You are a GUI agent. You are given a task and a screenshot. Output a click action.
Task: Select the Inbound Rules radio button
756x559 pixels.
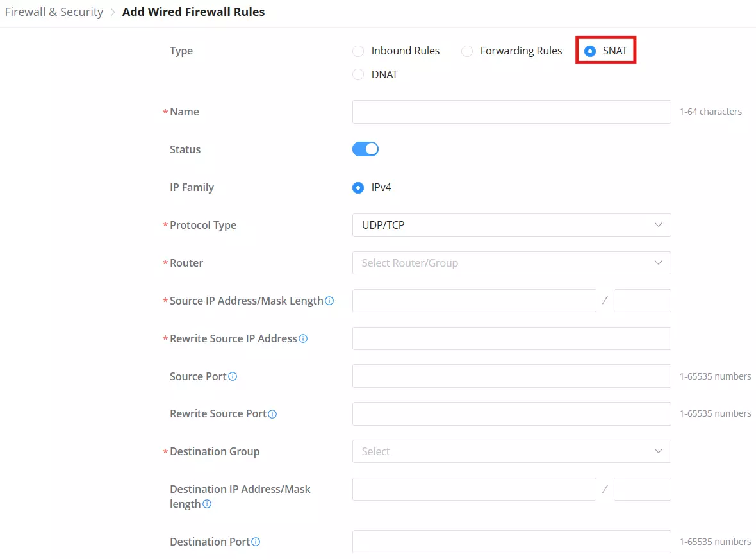[x=357, y=51]
